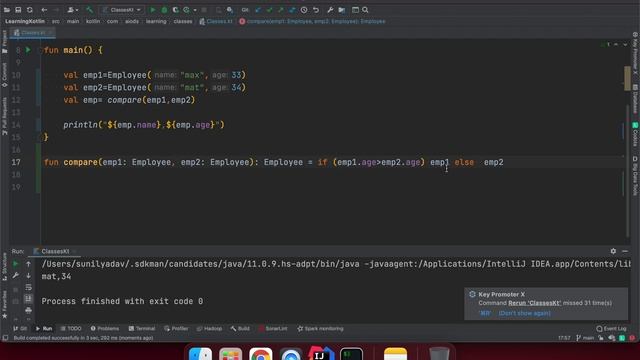Open Key Promoter X right sidebar tab

point(635,53)
